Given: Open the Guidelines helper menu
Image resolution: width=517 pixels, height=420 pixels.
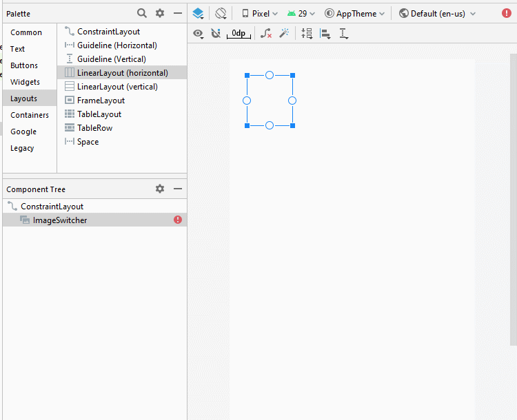Looking at the screenshot, I should point(343,33).
